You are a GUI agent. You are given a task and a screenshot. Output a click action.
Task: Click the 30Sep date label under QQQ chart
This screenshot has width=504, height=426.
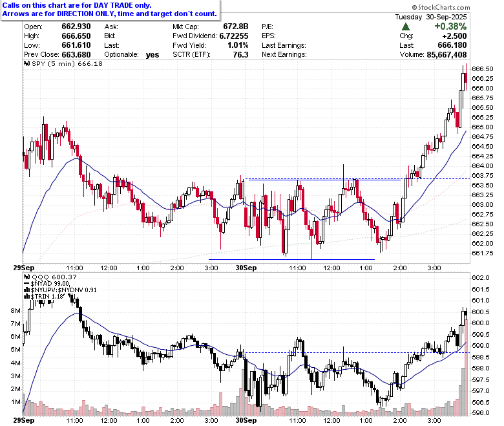(x=246, y=420)
